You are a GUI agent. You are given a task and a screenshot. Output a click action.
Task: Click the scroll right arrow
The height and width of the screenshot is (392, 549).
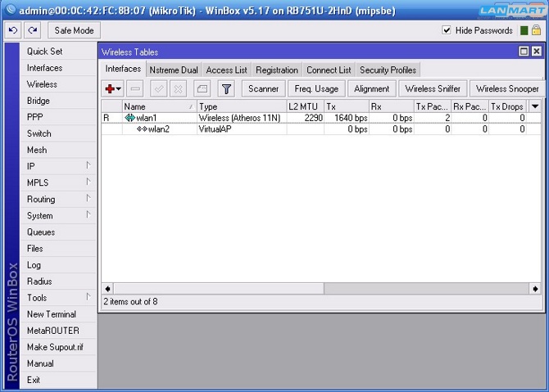(535, 289)
